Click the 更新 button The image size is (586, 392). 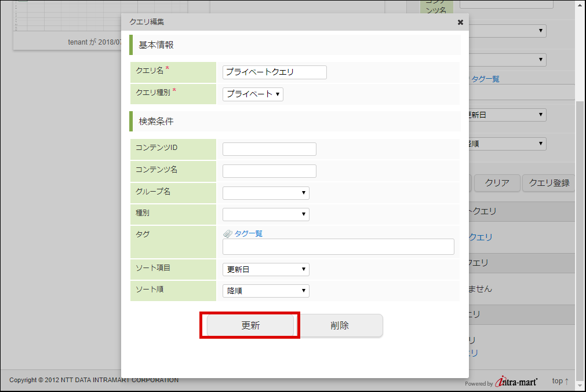pos(250,325)
